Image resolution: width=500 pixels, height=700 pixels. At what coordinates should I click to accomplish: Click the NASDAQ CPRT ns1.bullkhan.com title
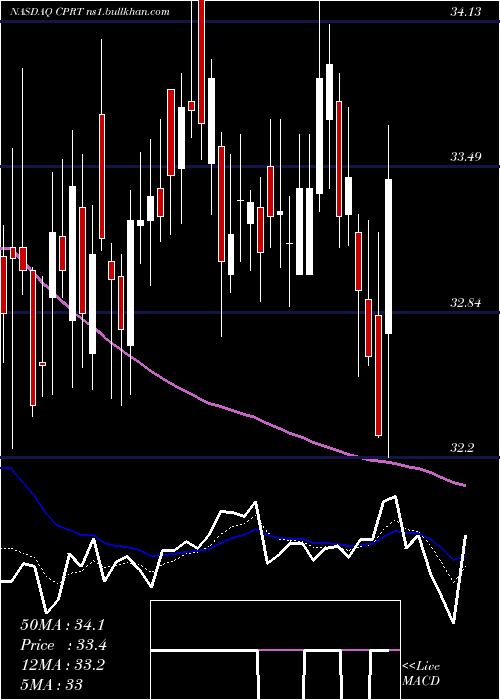pos(88,12)
